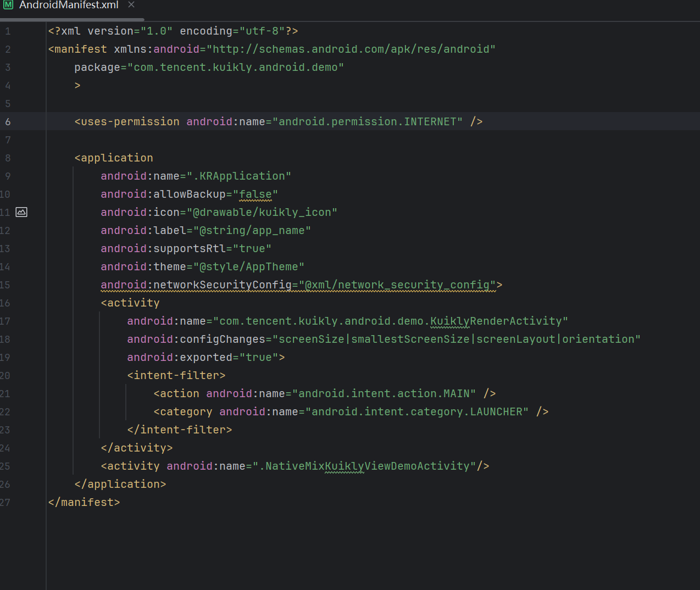This screenshot has width=700, height=590.
Task: Click the @string/app_name value
Action: [252, 231]
